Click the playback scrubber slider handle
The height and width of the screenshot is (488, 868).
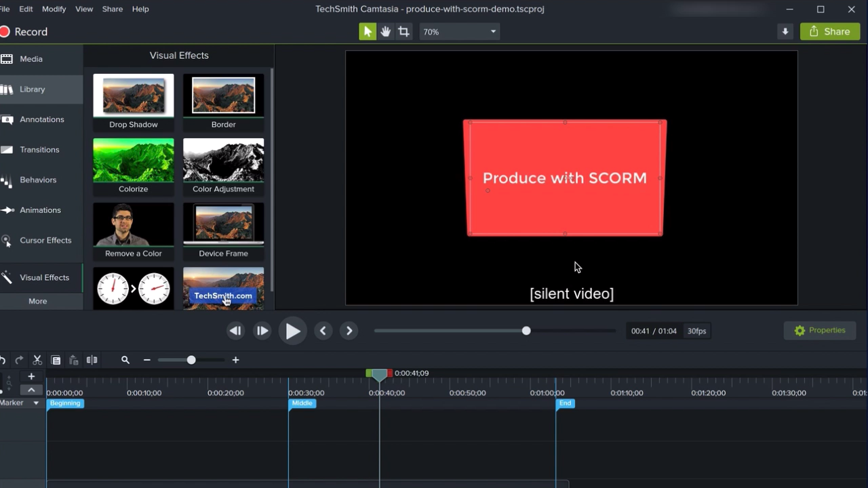(526, 331)
